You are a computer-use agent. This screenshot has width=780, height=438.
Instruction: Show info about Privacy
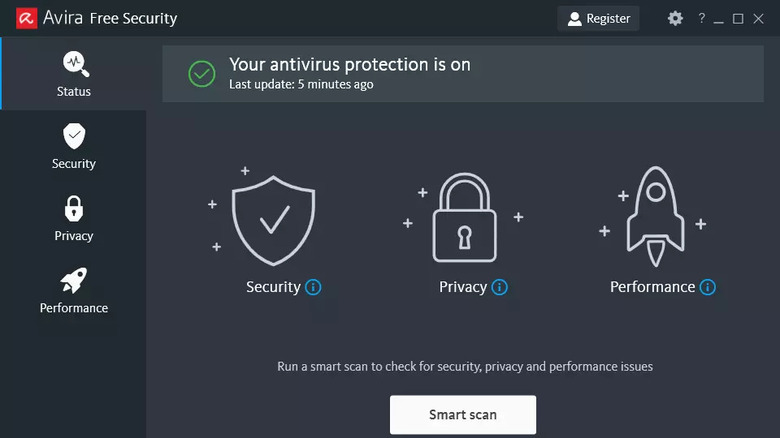coord(499,287)
